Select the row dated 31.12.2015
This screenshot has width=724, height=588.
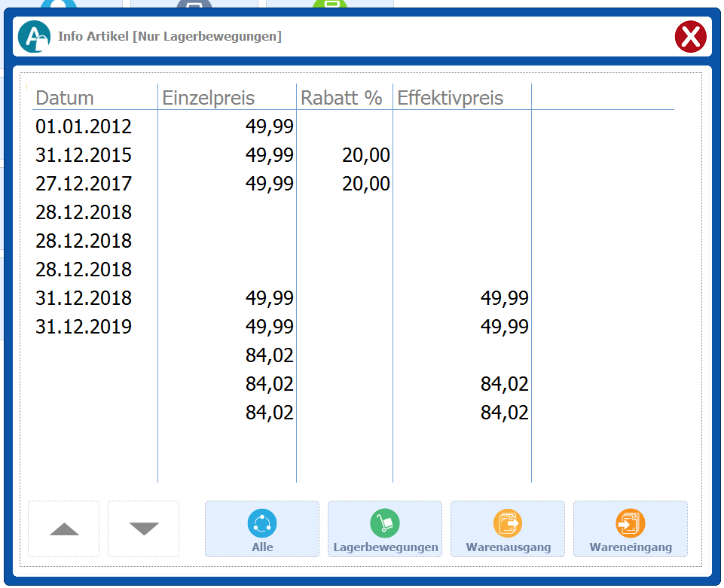click(x=84, y=155)
